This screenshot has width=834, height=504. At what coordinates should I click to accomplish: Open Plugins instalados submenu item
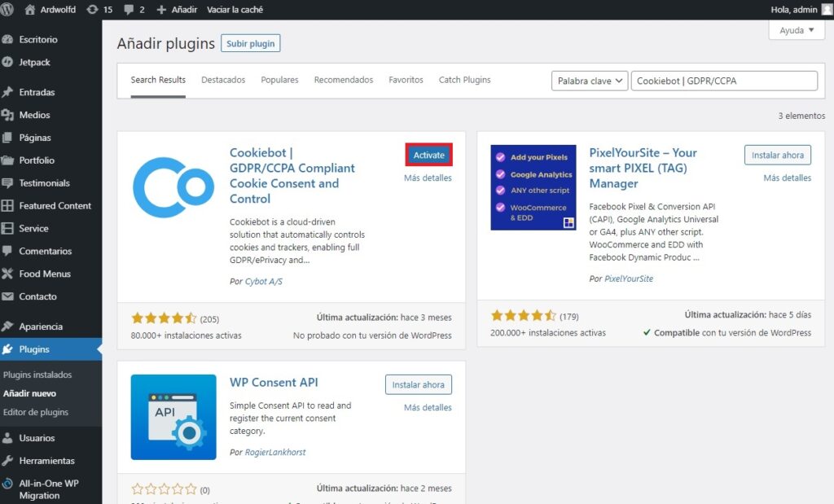coord(37,375)
